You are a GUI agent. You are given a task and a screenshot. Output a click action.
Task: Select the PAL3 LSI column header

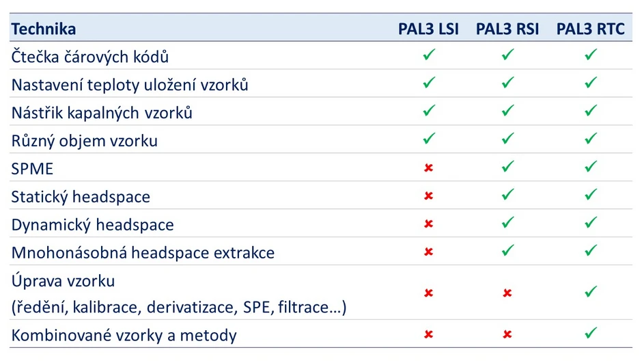[x=429, y=29]
